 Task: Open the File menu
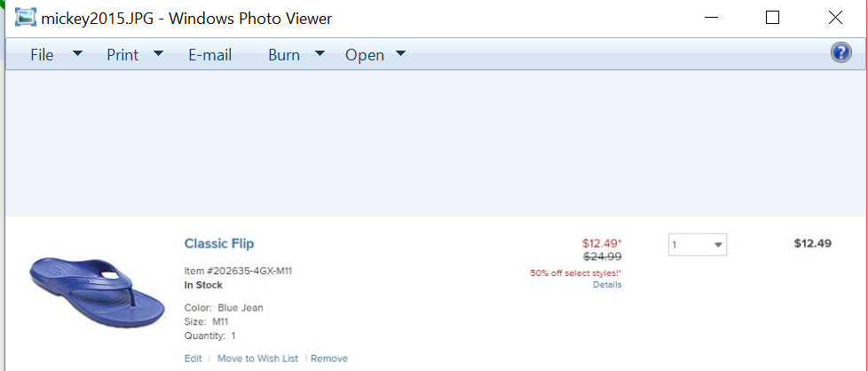tap(42, 55)
